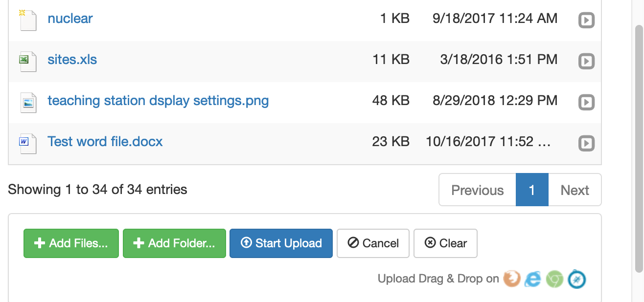The image size is (644, 302).
Task: Open action menu for Test word file.docx
Action: pos(586,144)
